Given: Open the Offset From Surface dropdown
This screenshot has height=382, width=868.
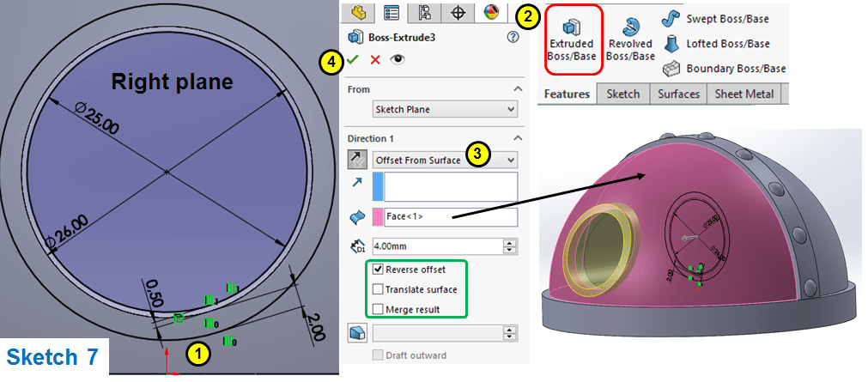Looking at the screenshot, I should click(445, 160).
